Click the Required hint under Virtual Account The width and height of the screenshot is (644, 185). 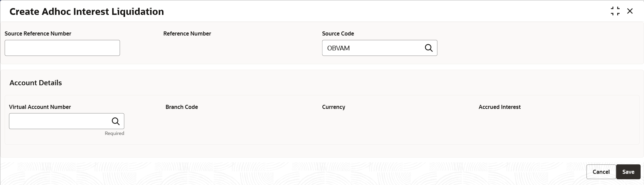tap(115, 133)
